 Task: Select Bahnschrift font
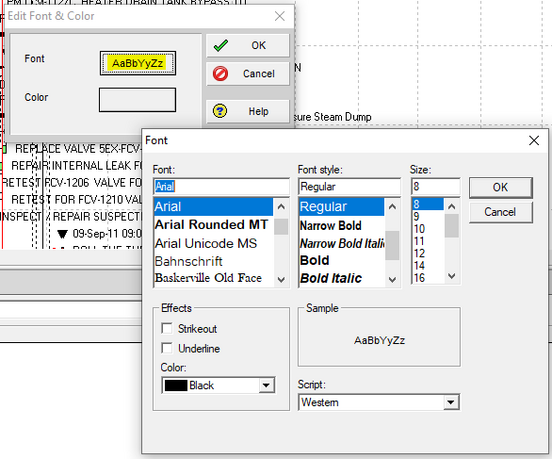point(213,261)
